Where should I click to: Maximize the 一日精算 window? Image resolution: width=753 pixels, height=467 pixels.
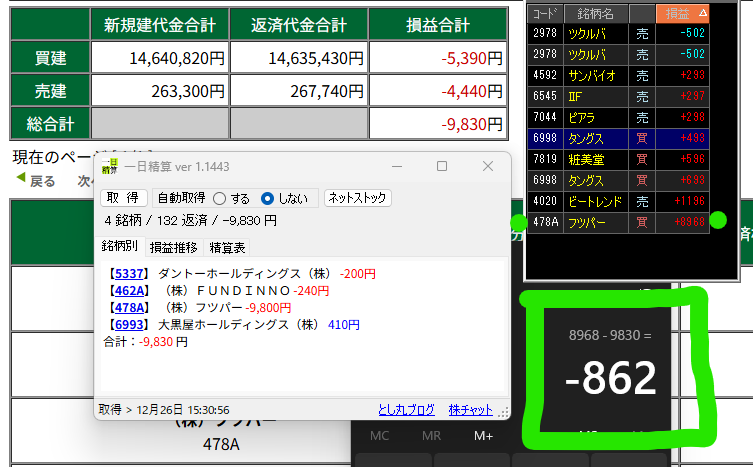(x=442, y=166)
